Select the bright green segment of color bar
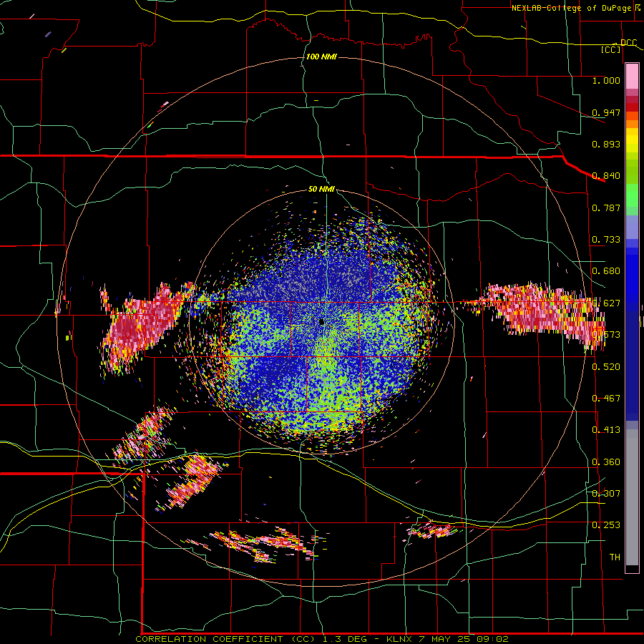 tap(632, 195)
